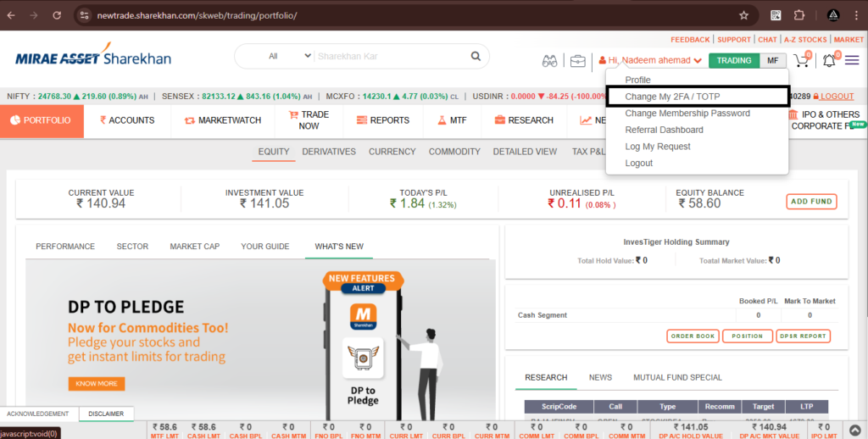Image resolution: width=868 pixels, height=439 pixels.
Task: Click the Mirae Asset Sharekhan logo
Action: coord(93,55)
